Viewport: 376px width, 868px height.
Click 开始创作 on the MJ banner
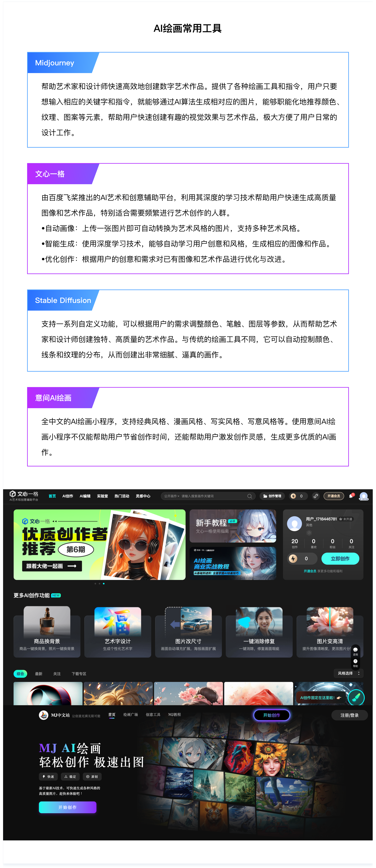point(67,807)
